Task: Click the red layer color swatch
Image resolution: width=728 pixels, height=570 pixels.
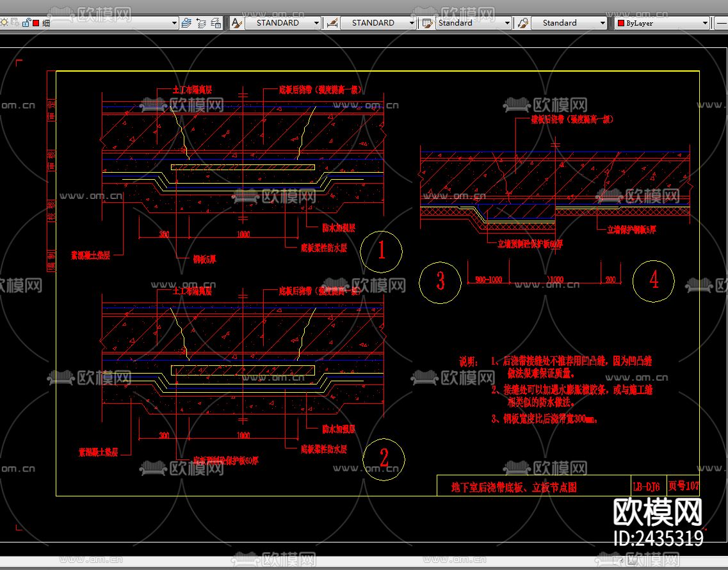Action: pos(36,22)
